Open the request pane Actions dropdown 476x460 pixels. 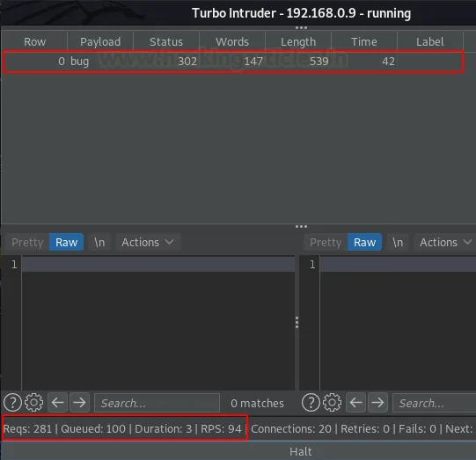[x=148, y=242]
